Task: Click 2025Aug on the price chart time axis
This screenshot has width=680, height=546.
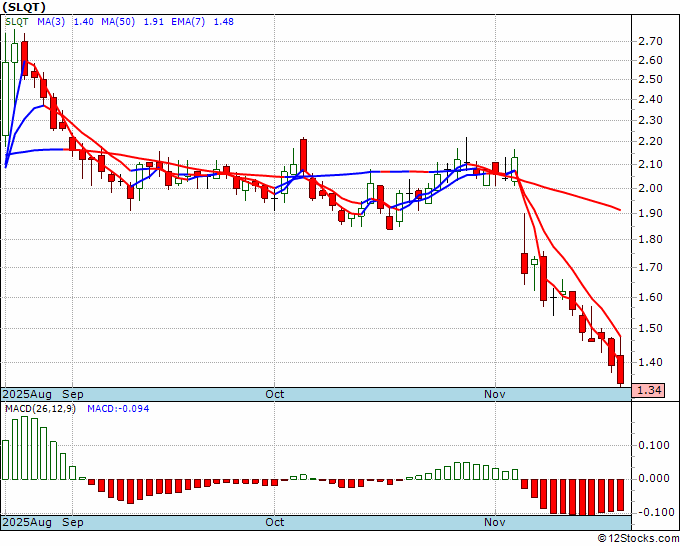Action: [x=27, y=394]
